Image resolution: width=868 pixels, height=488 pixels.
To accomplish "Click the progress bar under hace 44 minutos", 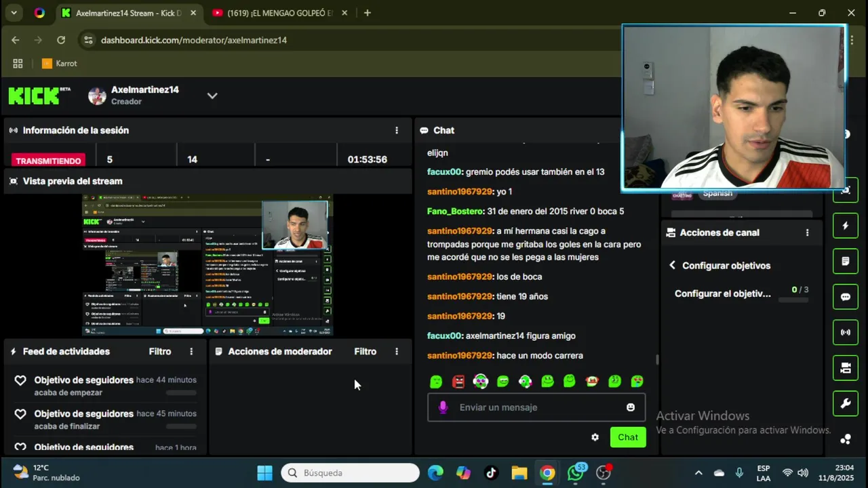I will tap(181, 392).
